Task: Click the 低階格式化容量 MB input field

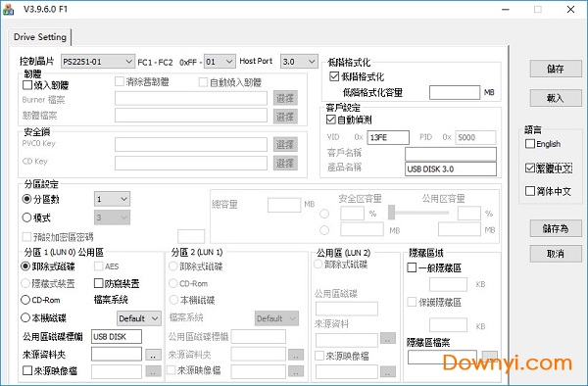Action: [455, 92]
